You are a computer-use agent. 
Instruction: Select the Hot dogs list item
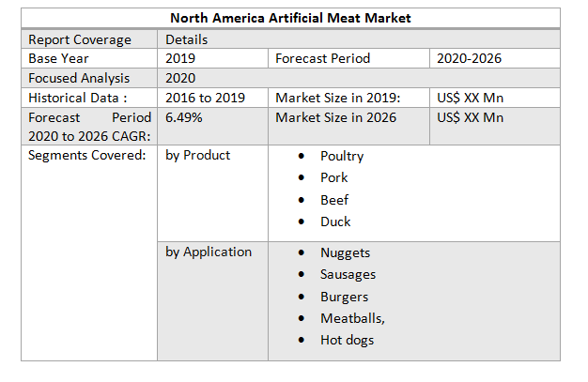click(x=347, y=340)
